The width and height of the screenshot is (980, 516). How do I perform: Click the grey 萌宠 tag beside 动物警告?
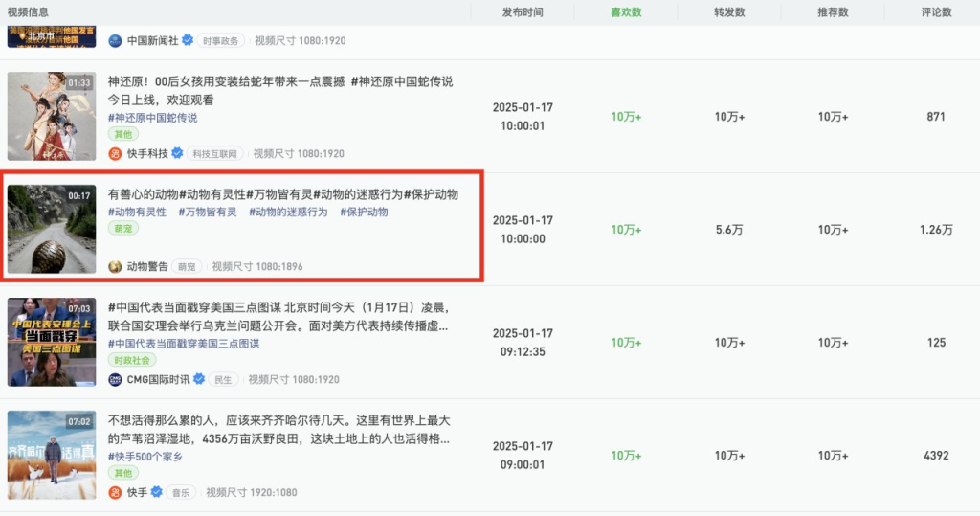tap(187, 266)
